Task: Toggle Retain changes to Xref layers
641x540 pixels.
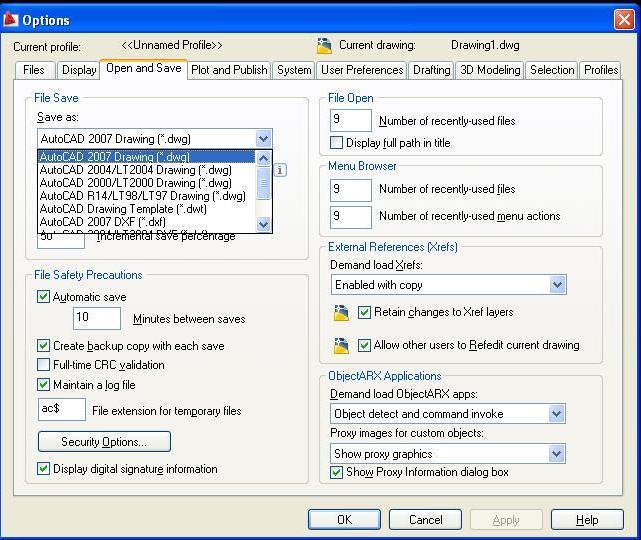Action: (x=364, y=312)
